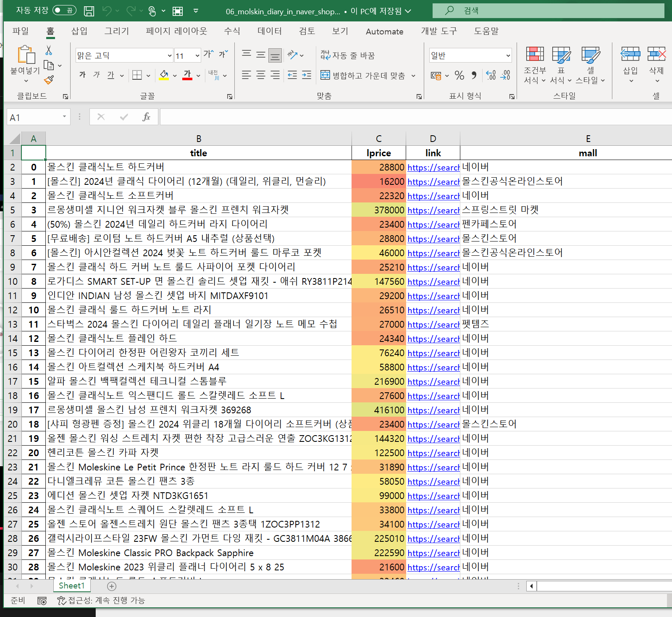The height and width of the screenshot is (617, 672).
Task: Click the touch/mouse mode icon
Action: pyautogui.click(x=152, y=11)
